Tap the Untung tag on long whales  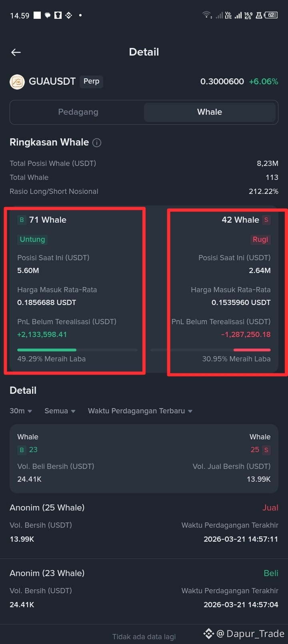[32, 239]
